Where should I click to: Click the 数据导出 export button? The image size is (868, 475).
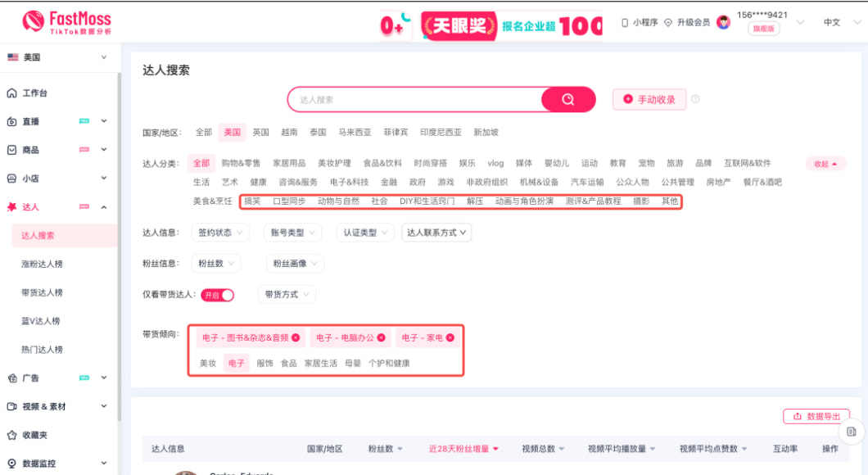(816, 416)
